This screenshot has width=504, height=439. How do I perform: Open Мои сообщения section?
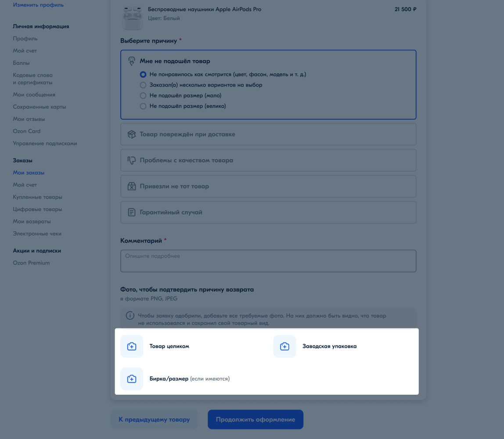coord(34,95)
